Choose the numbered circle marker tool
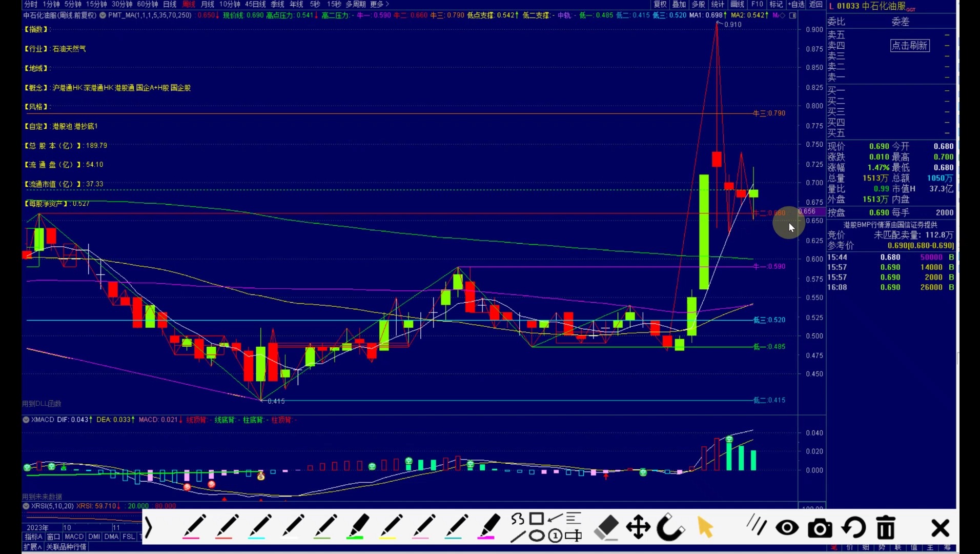Screen dimensions: 980x554 click(x=555, y=537)
